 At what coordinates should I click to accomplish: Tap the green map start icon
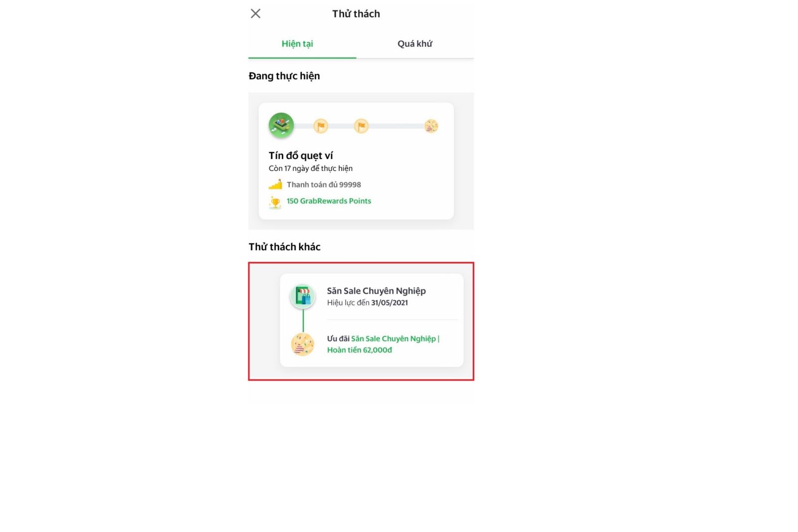tap(281, 125)
